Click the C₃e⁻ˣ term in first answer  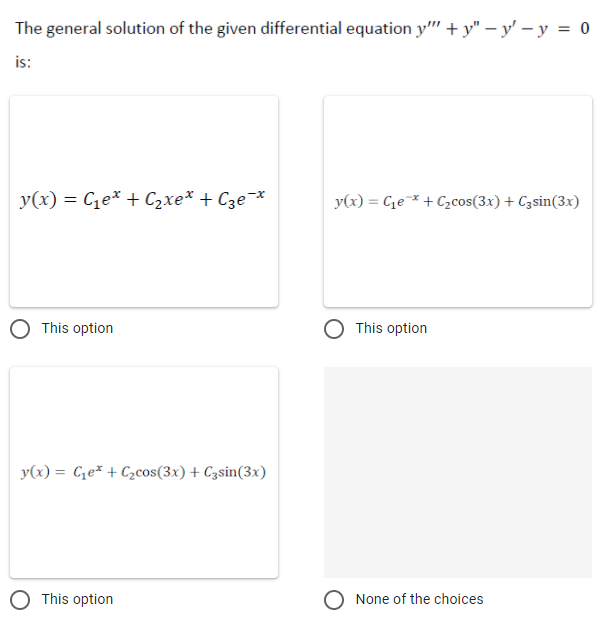coord(241,198)
